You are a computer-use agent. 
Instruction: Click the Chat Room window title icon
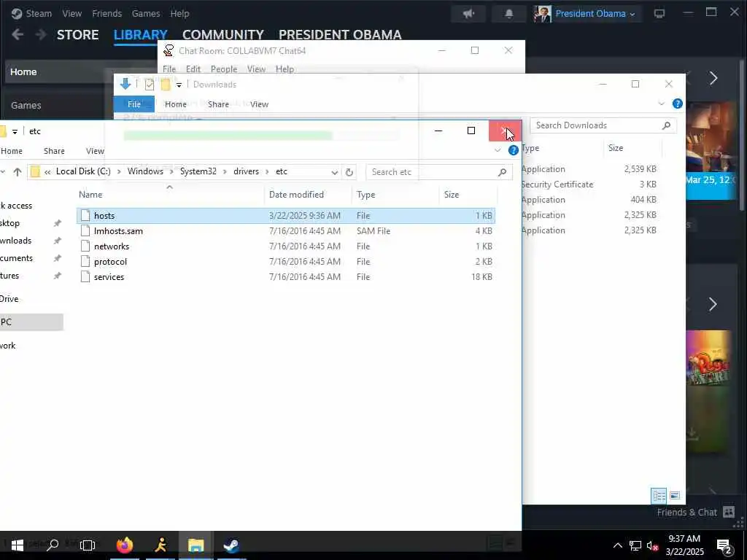coord(169,50)
